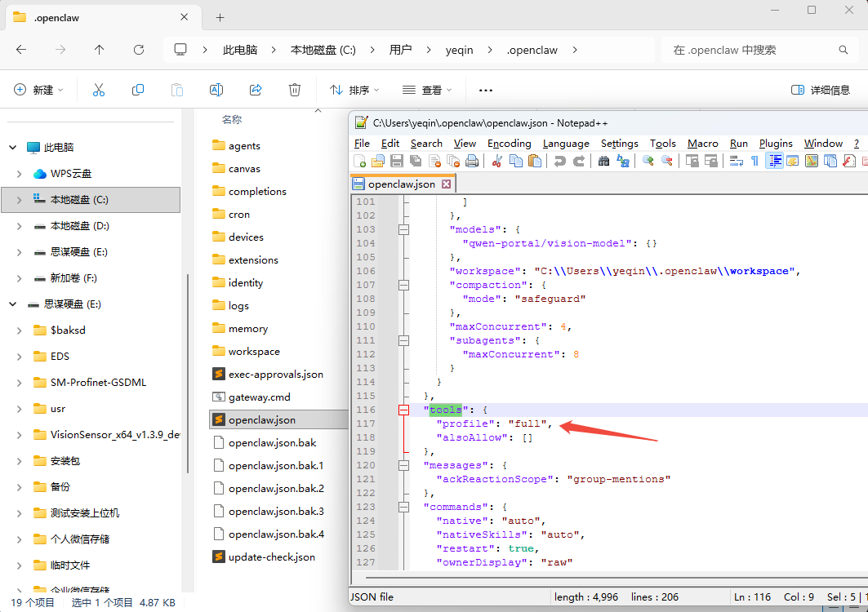Expand the 本地磁盘 (C:) tree node
Viewport: 868px width, 612px height.
19,200
